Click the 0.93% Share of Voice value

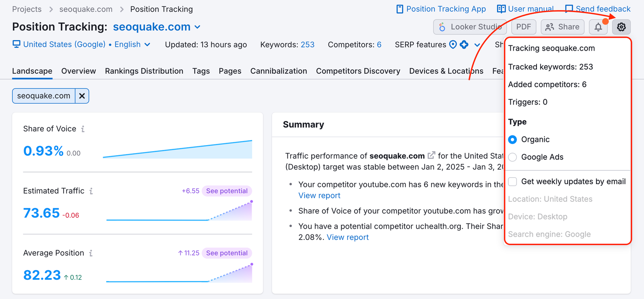(43, 151)
